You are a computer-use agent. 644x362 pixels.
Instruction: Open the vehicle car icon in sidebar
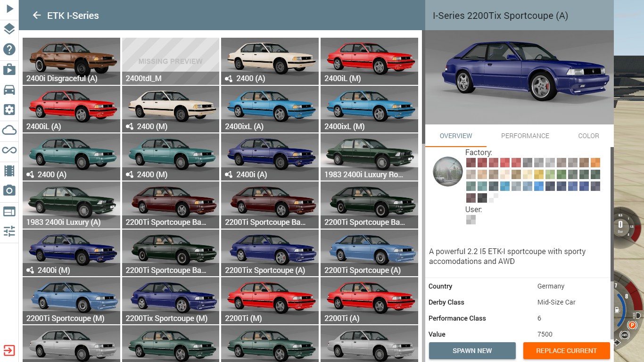point(9,90)
